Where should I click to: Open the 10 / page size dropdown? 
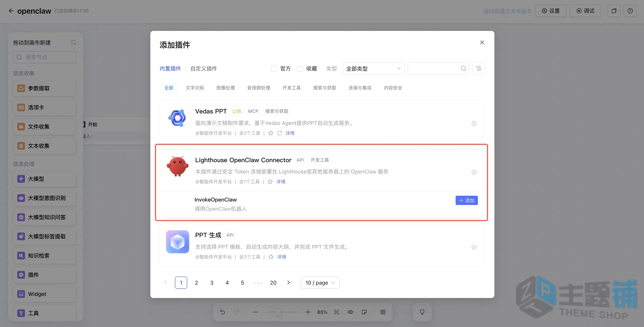point(320,282)
